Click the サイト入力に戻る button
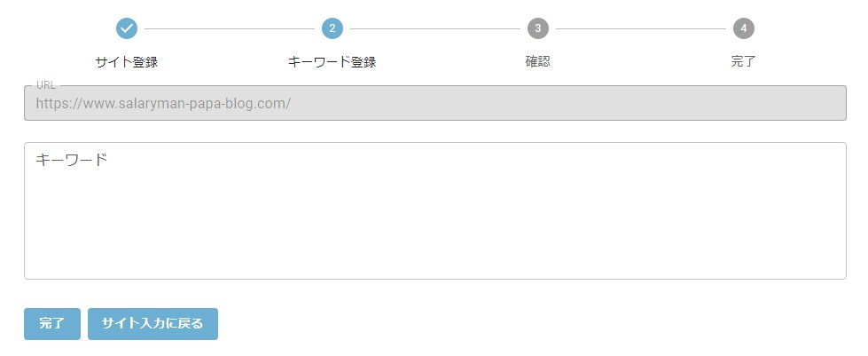The image size is (868, 356). click(152, 324)
